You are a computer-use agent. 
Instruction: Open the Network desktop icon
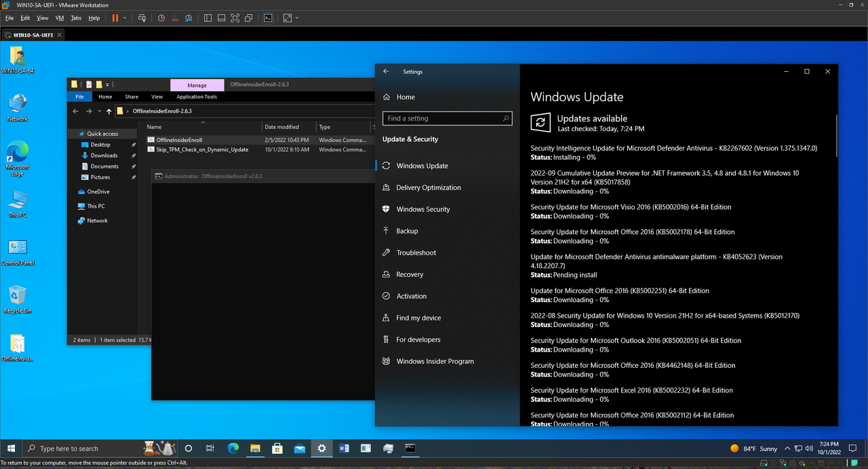18,108
